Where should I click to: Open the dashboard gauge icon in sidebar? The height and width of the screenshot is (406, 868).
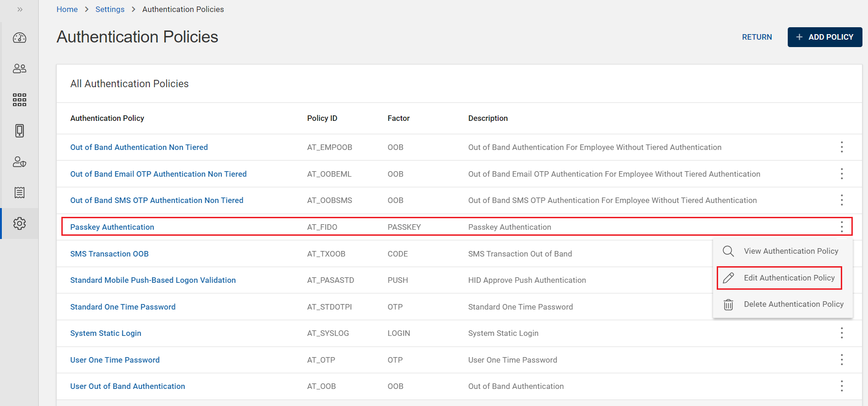coord(19,38)
